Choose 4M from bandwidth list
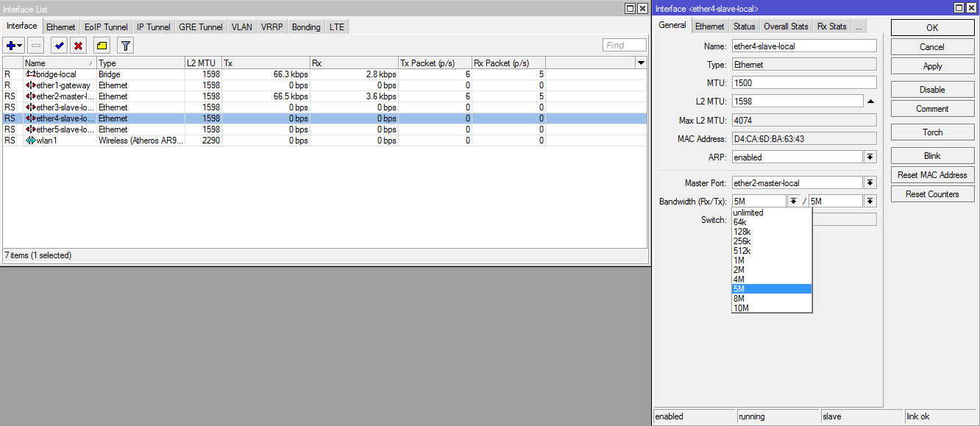Screen dimensions: 980x426 [772, 280]
